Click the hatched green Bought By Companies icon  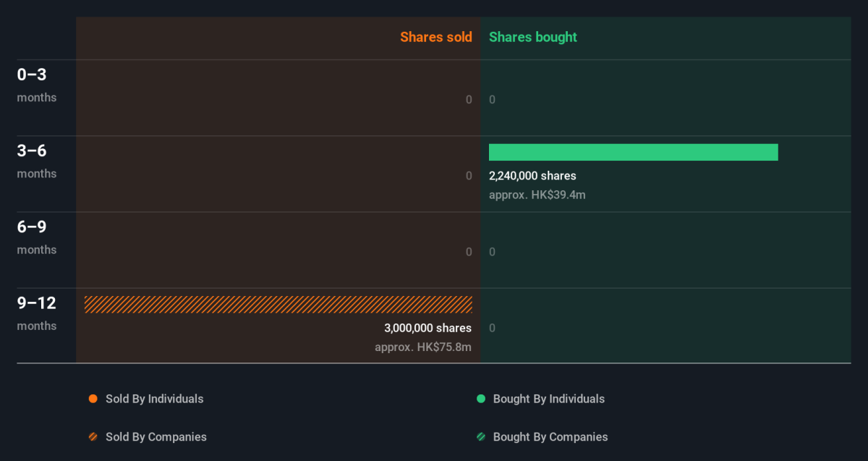tap(480, 437)
